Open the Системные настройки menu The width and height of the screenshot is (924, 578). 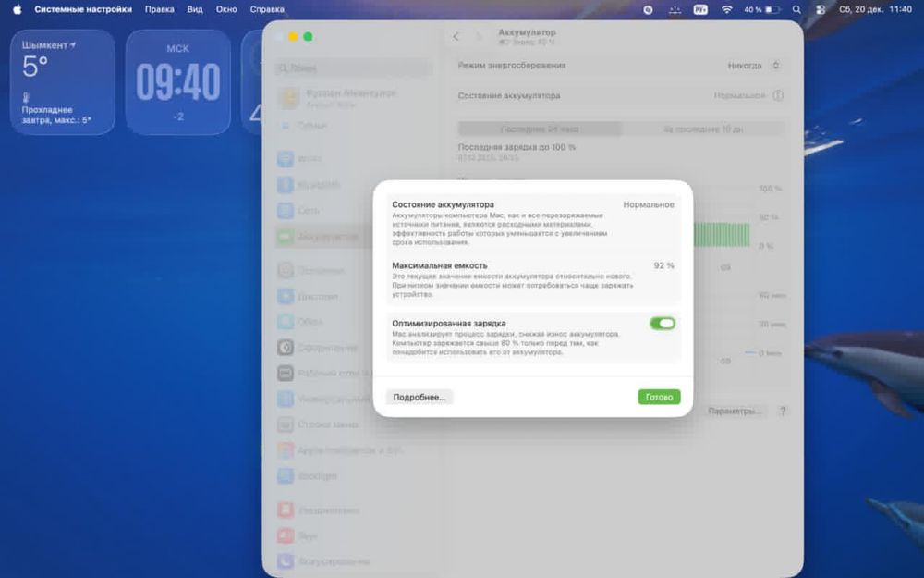coord(83,9)
